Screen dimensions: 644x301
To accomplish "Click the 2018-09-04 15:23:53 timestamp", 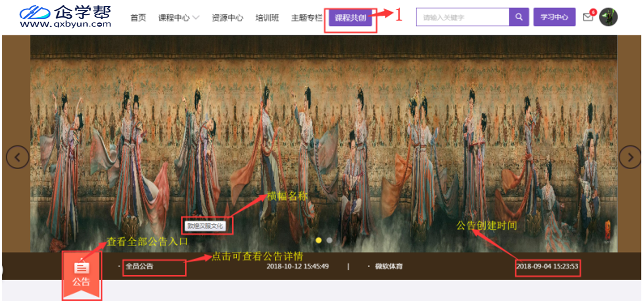I will (547, 266).
